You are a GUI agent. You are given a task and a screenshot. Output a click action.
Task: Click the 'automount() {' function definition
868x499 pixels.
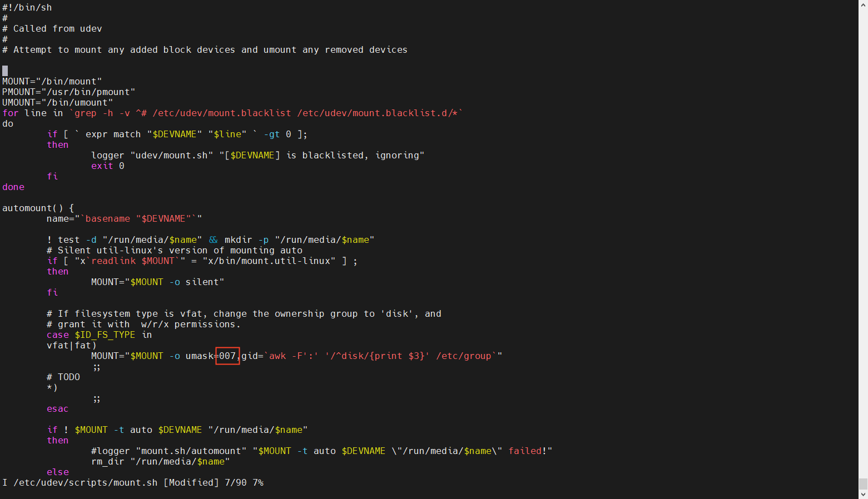pos(38,208)
